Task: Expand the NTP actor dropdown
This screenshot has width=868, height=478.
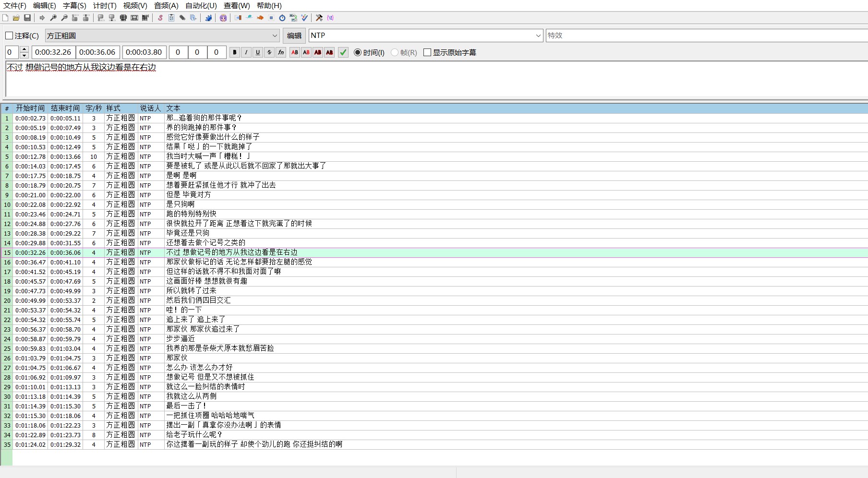Action: pos(538,36)
